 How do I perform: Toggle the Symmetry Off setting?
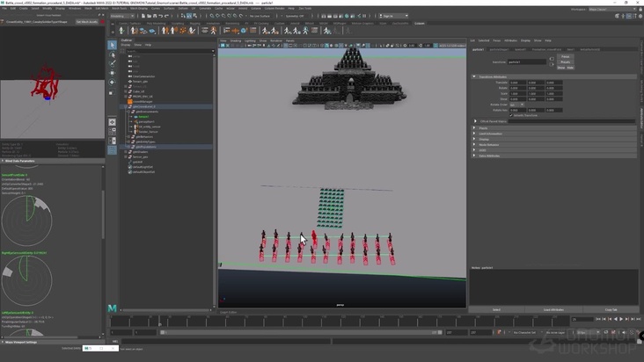pos(294,16)
